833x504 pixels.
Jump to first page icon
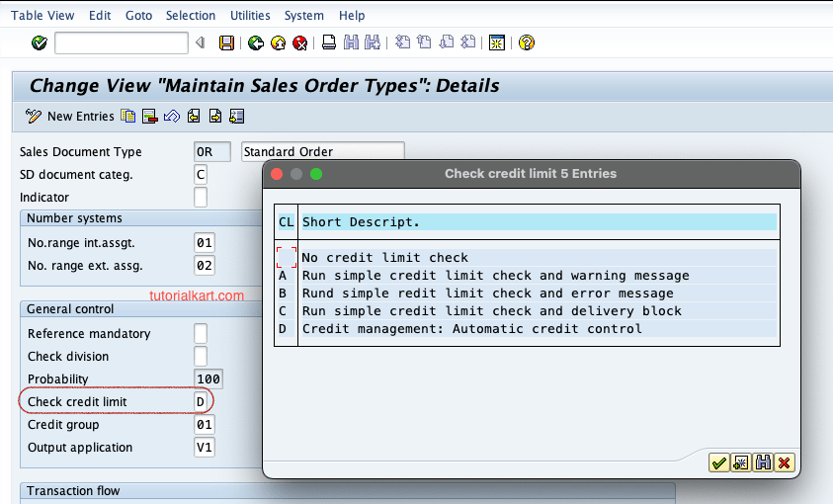pos(403,42)
